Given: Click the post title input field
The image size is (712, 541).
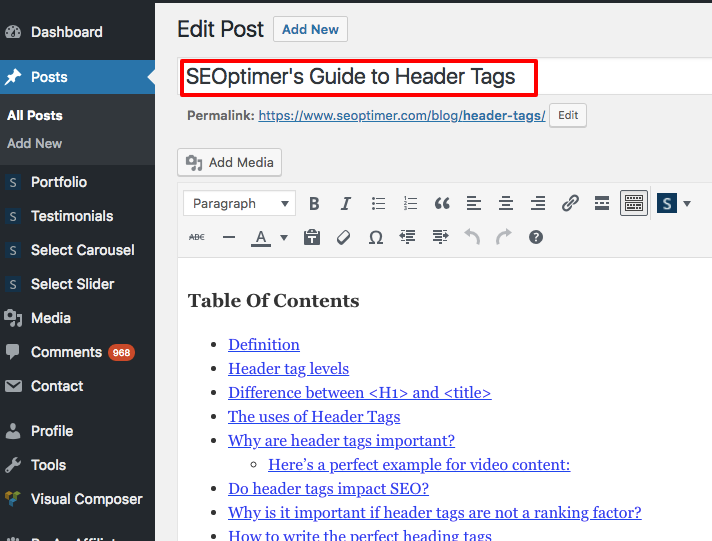Looking at the screenshot, I should [x=445, y=77].
